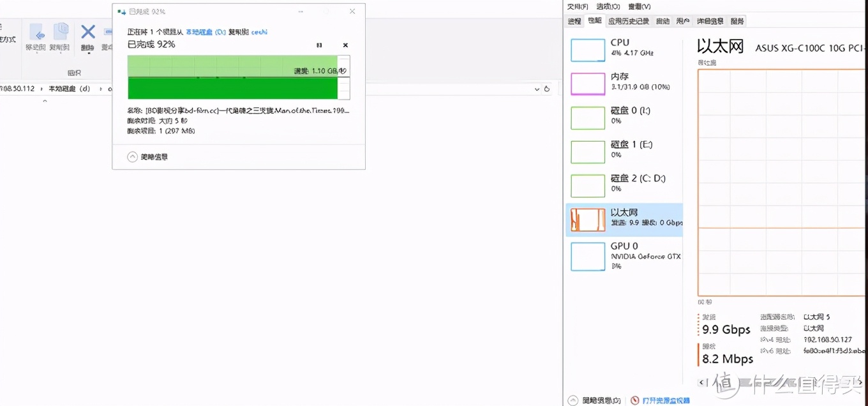Click the 9.9 Gbps send value
The height and width of the screenshot is (406, 868).
(x=726, y=330)
